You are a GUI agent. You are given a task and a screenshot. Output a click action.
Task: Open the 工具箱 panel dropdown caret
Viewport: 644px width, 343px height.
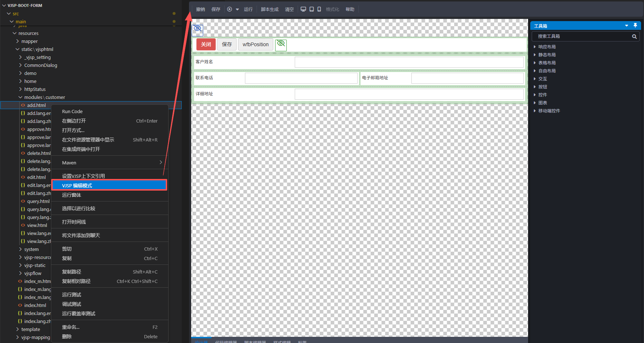627,25
